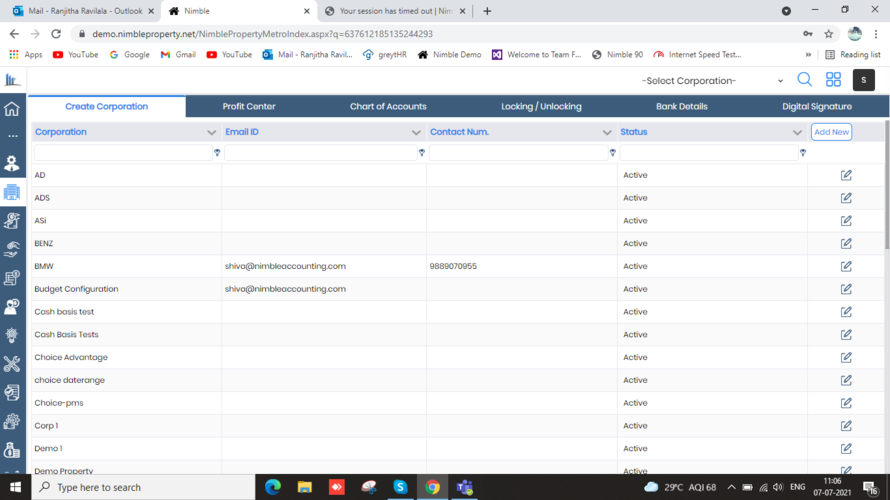Open the Reading list

click(853, 54)
